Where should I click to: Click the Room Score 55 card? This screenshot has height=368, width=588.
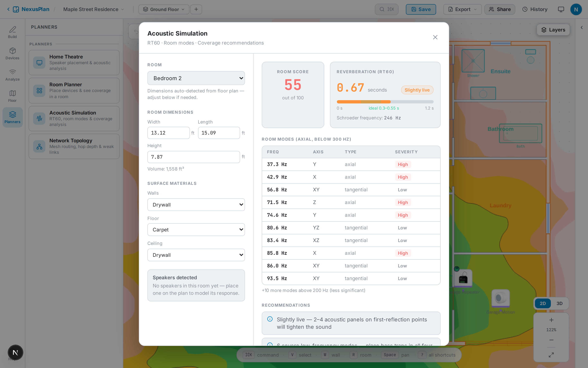293,95
